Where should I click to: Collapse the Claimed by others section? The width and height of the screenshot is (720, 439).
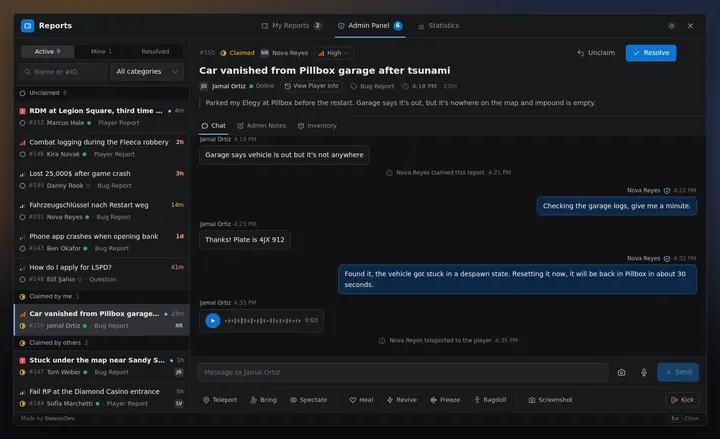[101, 343]
